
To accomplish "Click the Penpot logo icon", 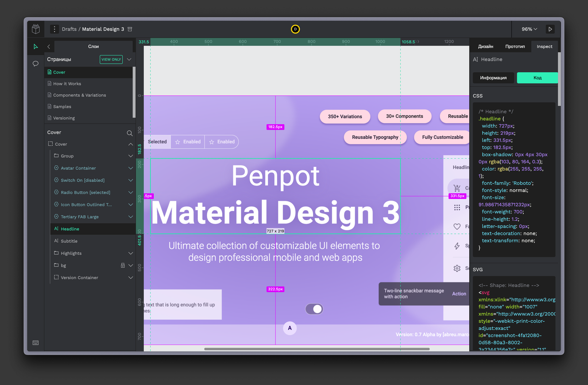I will [36, 29].
